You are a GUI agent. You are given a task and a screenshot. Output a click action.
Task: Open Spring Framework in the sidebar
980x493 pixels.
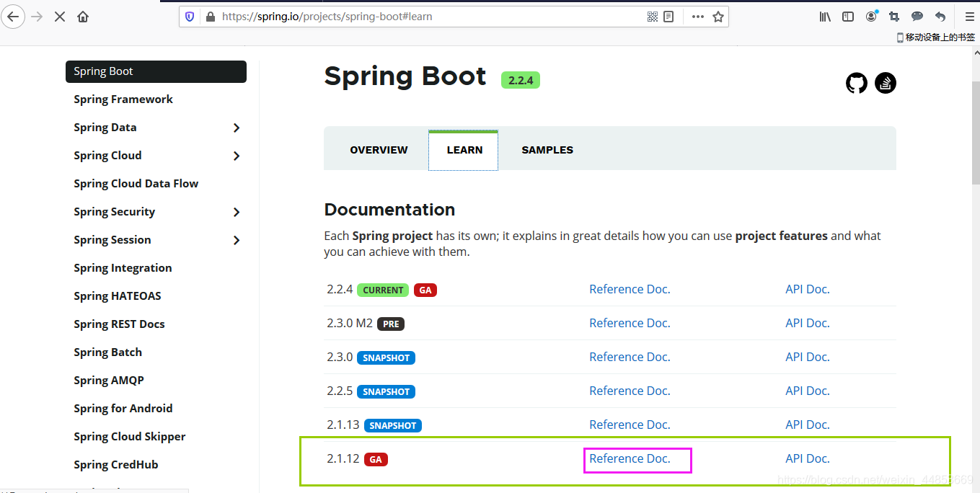123,99
